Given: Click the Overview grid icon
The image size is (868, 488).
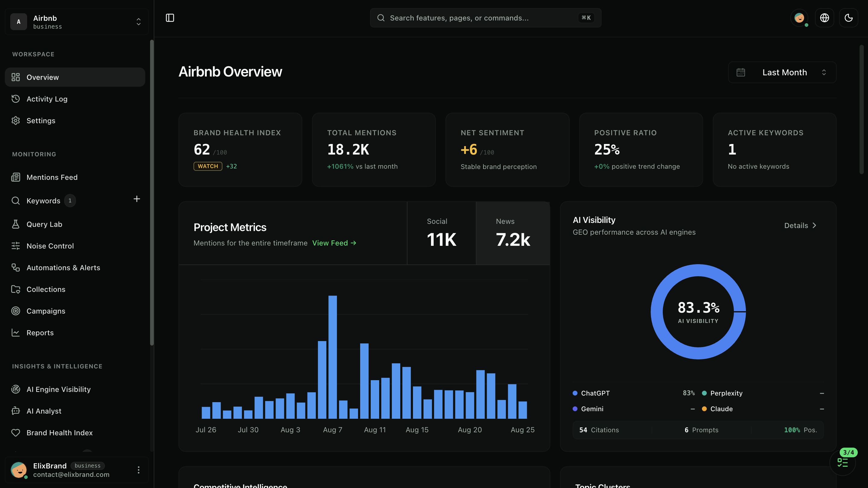Looking at the screenshot, I should [x=15, y=77].
